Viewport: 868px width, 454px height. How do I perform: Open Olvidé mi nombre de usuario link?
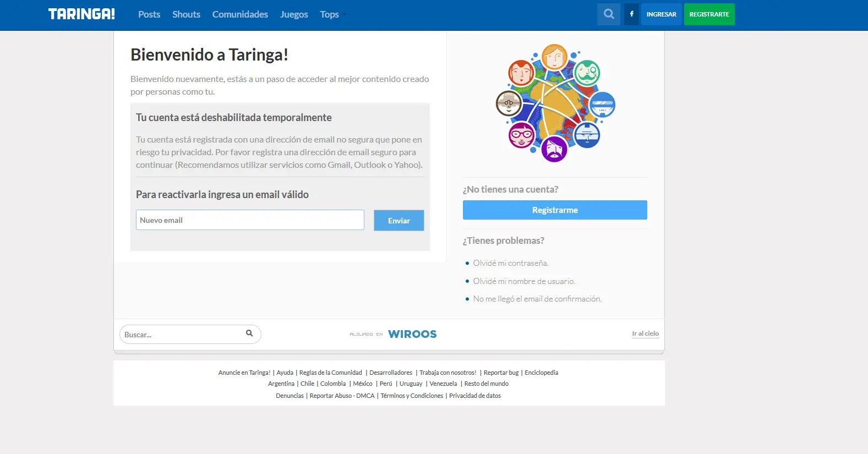pos(524,281)
